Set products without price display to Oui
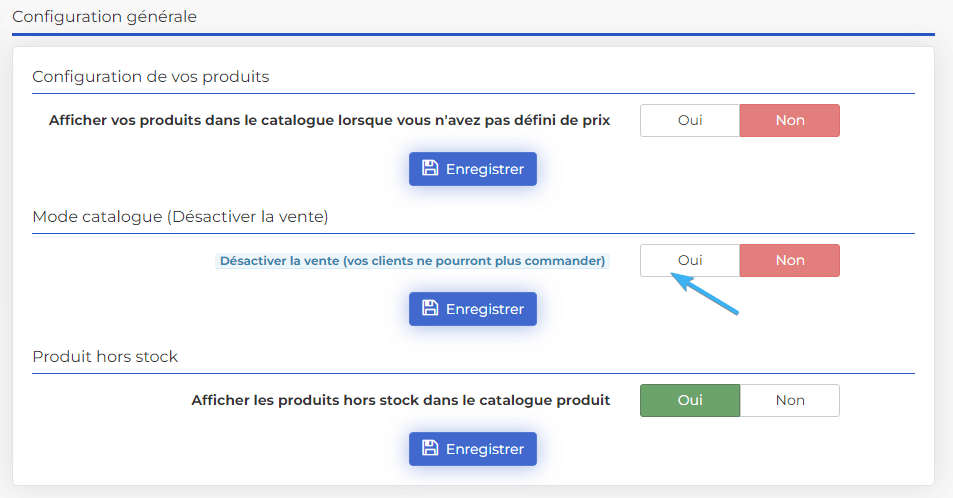This screenshot has width=953, height=498. [x=690, y=120]
